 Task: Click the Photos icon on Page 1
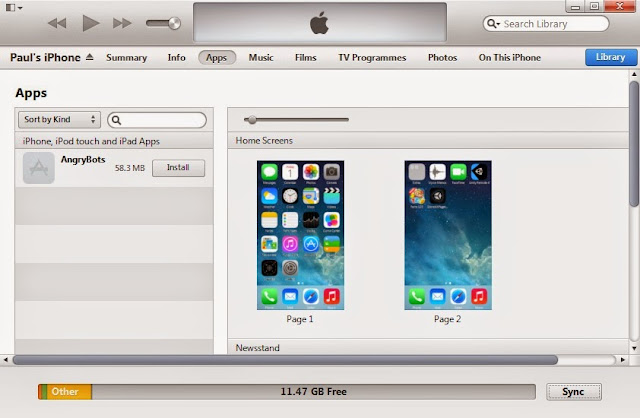[311, 172]
